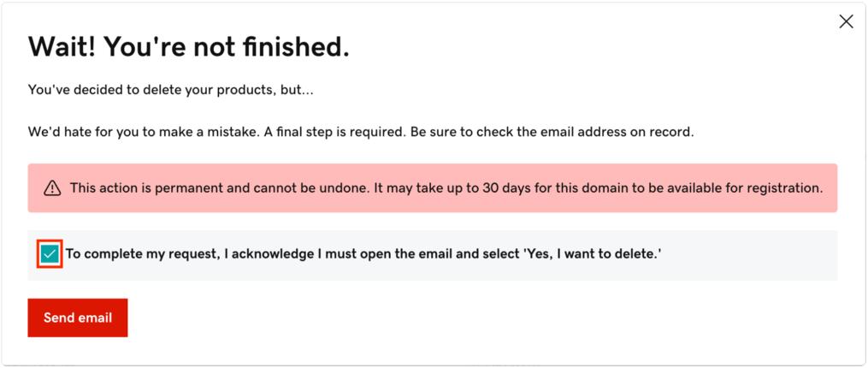Image resolution: width=868 pixels, height=368 pixels.
Task: Click the word "products" in first line
Action: pos(249,90)
